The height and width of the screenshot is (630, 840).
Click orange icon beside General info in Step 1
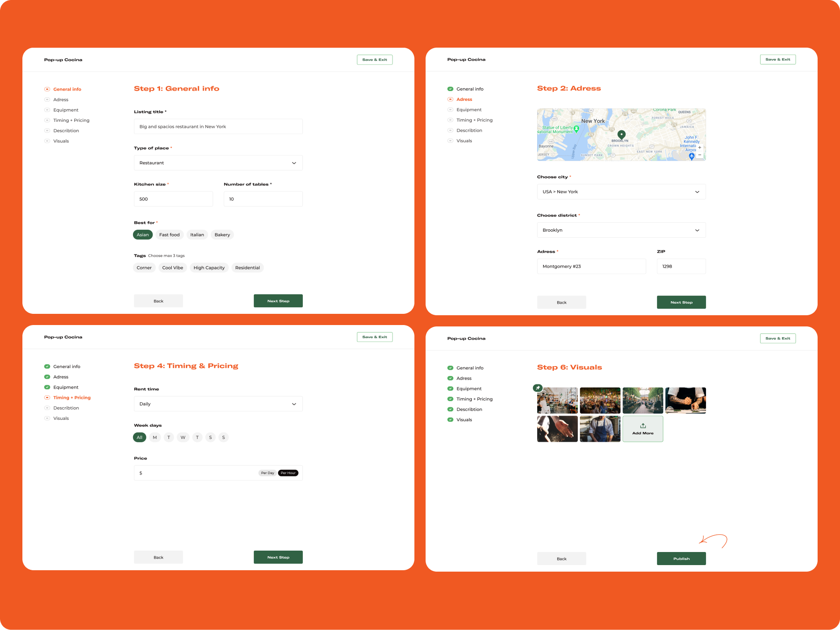point(47,89)
